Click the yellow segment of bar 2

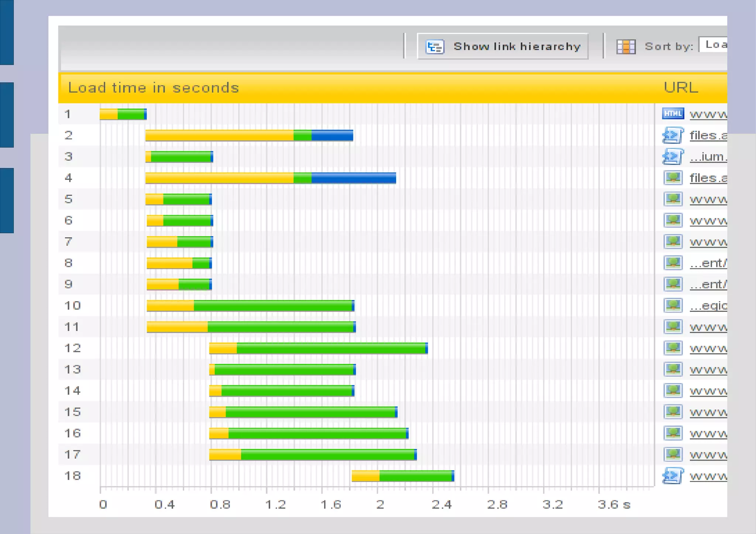[219, 135]
